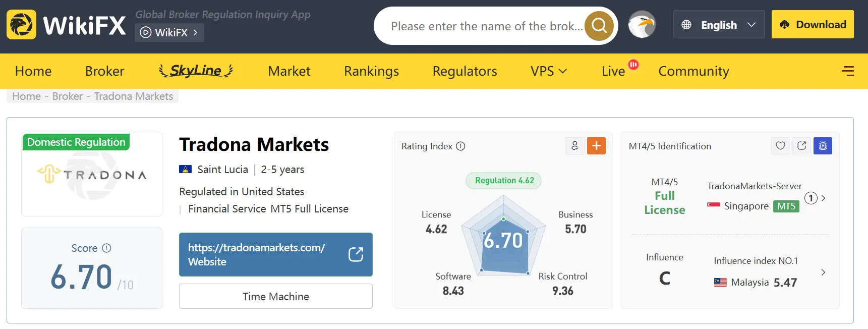The image size is (868, 329).
Task: Click the globe language icon
Action: pyautogui.click(x=686, y=25)
